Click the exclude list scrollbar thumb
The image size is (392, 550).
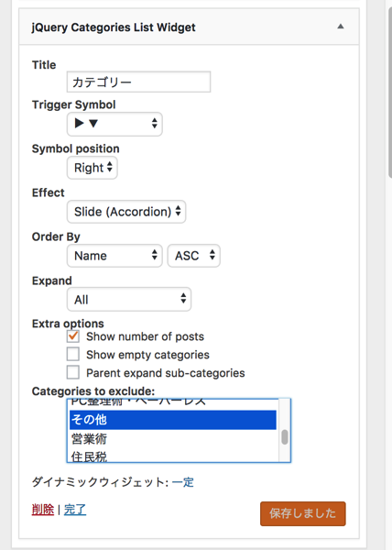285,437
